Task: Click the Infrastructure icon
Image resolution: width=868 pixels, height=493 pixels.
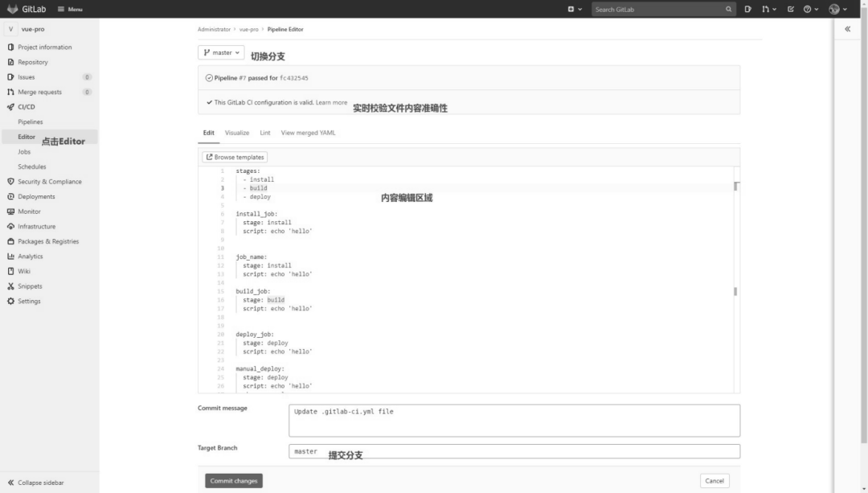Action: [x=10, y=227]
